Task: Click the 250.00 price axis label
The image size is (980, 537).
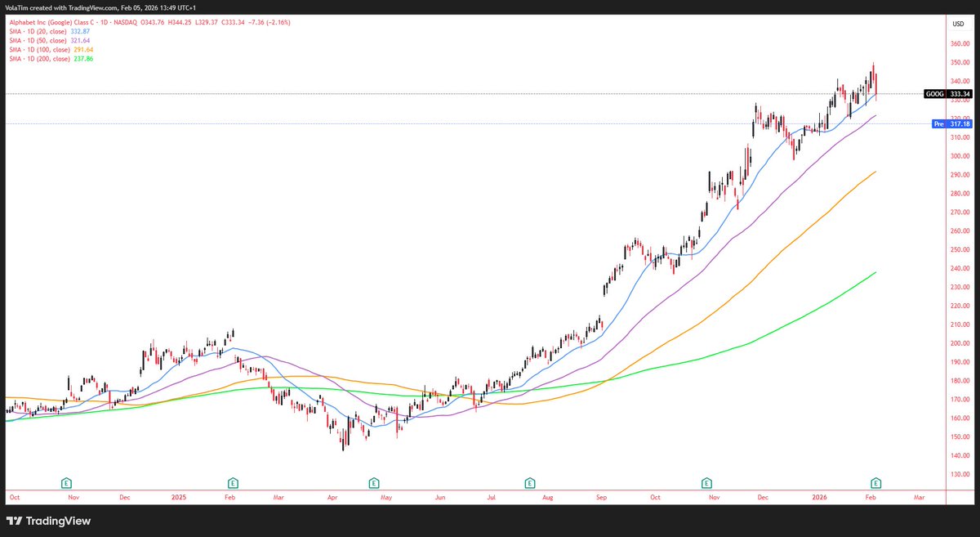Action: click(x=958, y=249)
